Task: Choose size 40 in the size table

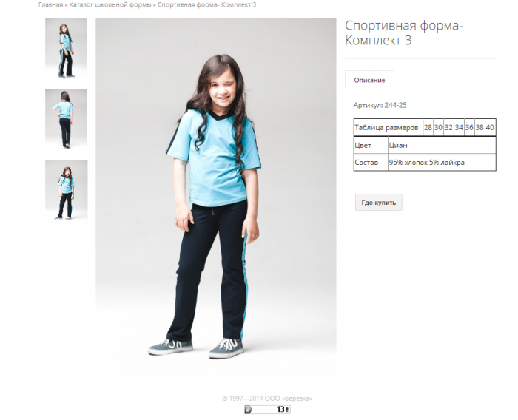Action: (x=490, y=127)
